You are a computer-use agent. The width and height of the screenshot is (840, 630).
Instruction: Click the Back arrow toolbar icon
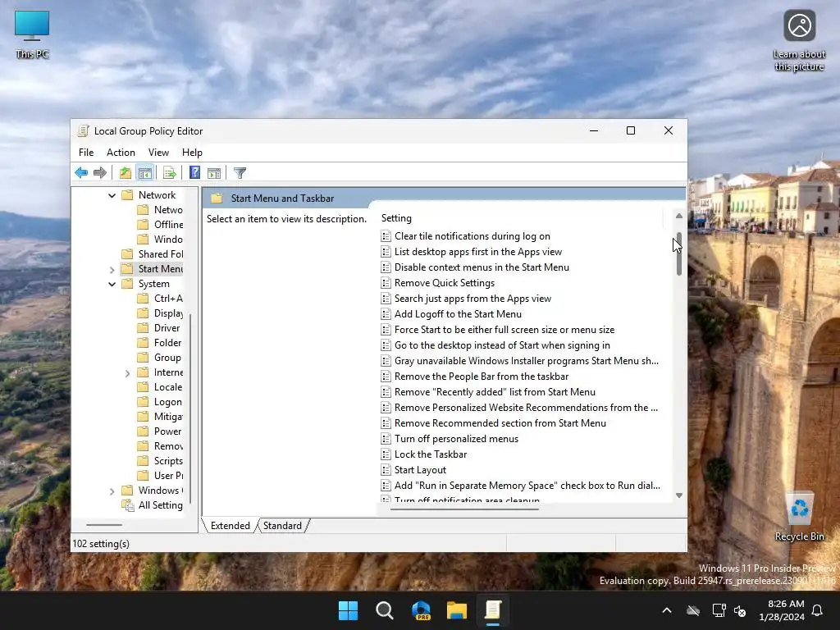click(81, 172)
